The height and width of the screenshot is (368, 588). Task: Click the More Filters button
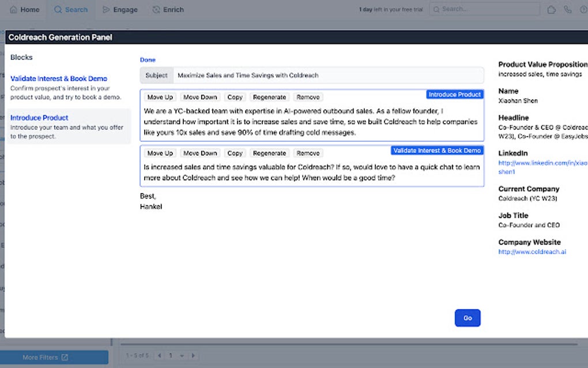point(54,357)
